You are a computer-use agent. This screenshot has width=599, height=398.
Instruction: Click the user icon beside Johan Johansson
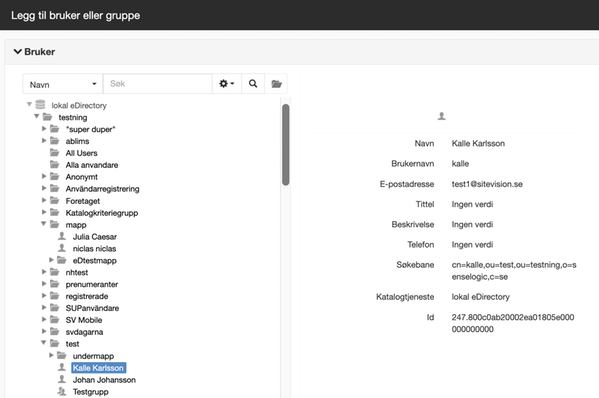(62, 379)
